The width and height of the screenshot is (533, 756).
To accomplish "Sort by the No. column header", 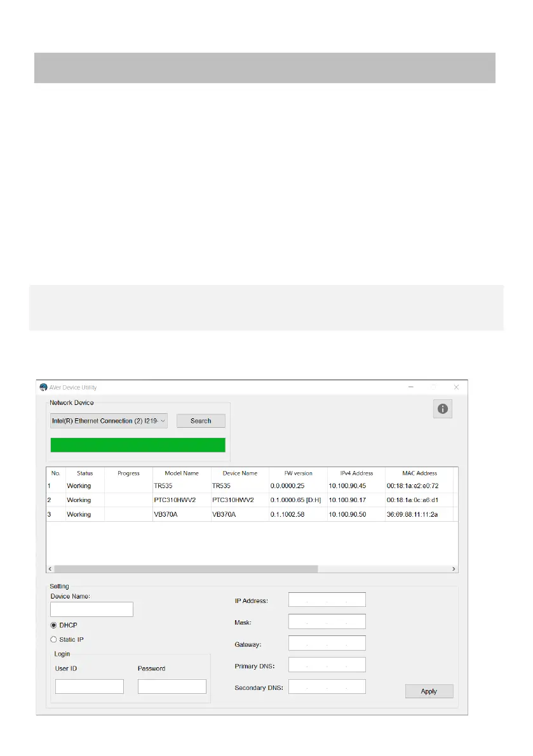I will click(x=55, y=473).
